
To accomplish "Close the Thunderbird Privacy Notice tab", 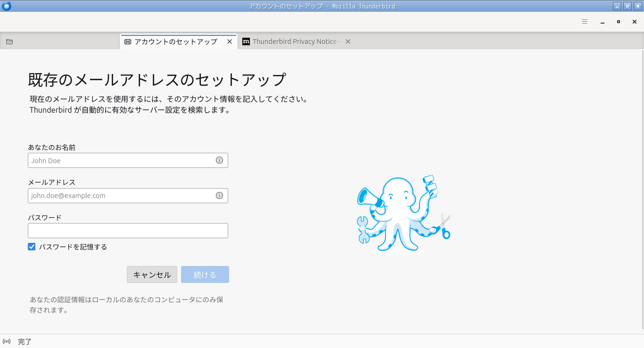I will click(x=348, y=41).
